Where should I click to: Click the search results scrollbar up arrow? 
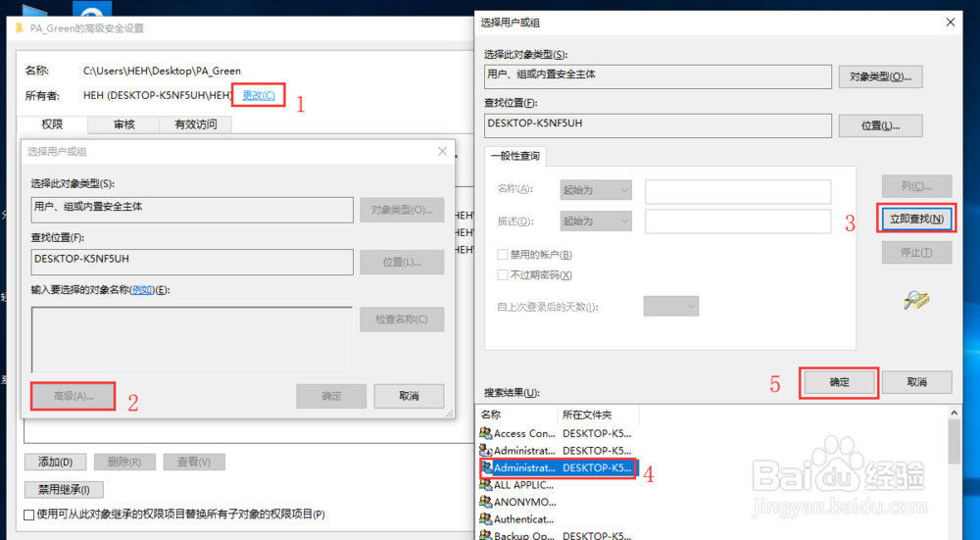click(x=954, y=414)
